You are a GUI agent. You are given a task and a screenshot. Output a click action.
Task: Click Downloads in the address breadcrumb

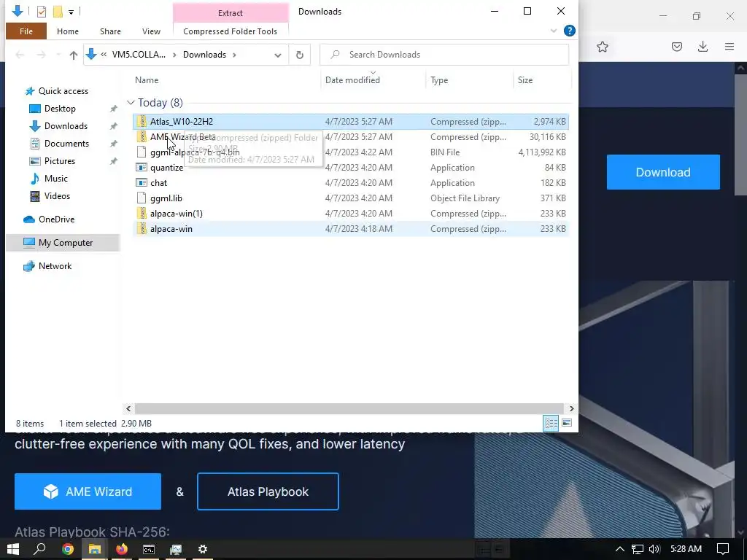click(204, 55)
